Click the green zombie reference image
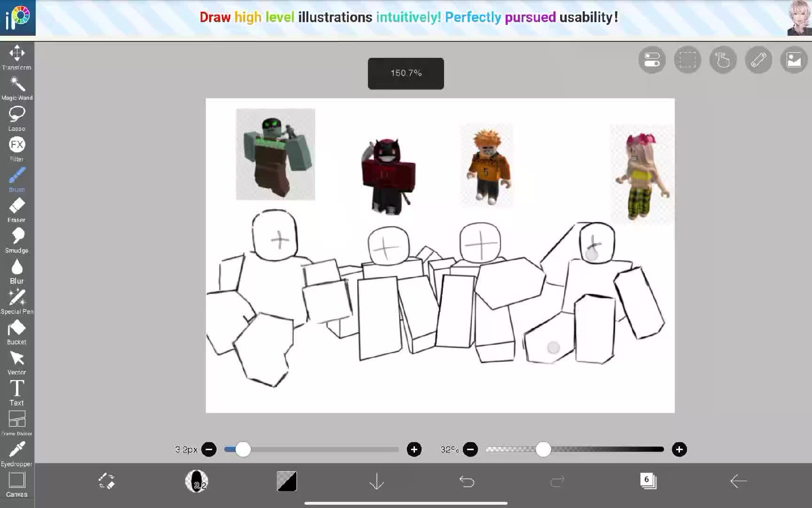Screen dimensions: 812x508 tap(275, 154)
